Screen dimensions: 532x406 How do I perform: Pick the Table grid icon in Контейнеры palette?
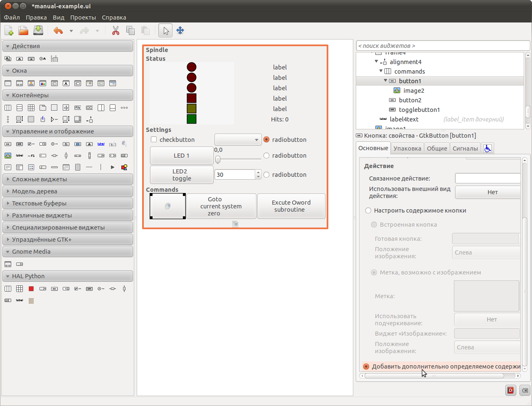31,108
